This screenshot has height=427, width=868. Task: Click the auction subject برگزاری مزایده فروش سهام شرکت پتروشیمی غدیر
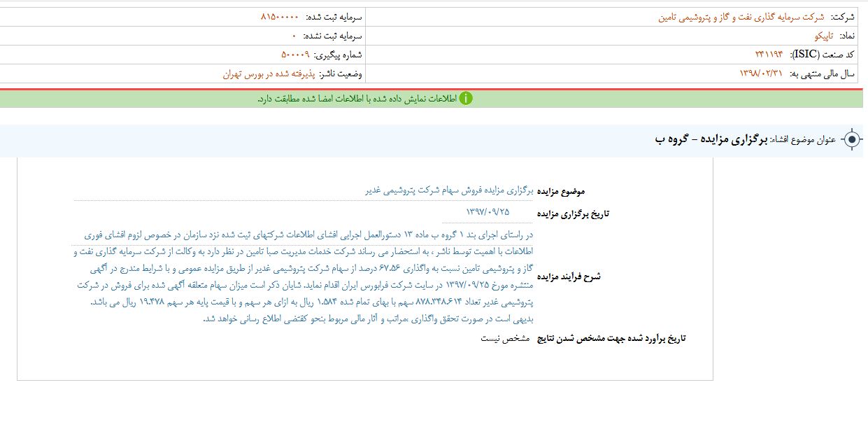[450, 190]
